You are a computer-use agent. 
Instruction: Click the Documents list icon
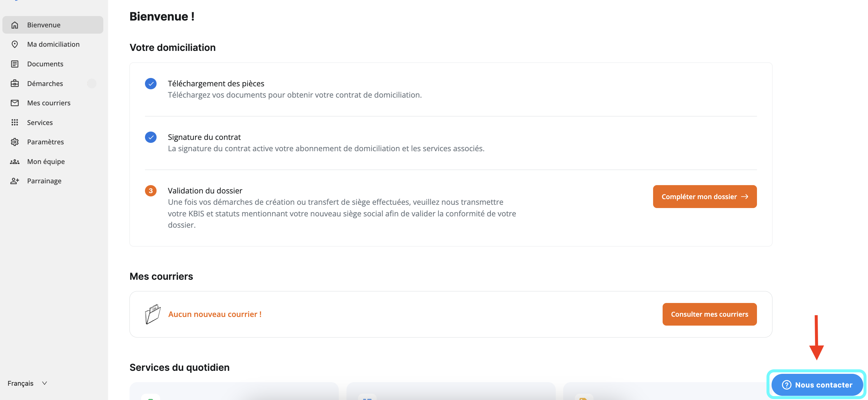pyautogui.click(x=15, y=64)
